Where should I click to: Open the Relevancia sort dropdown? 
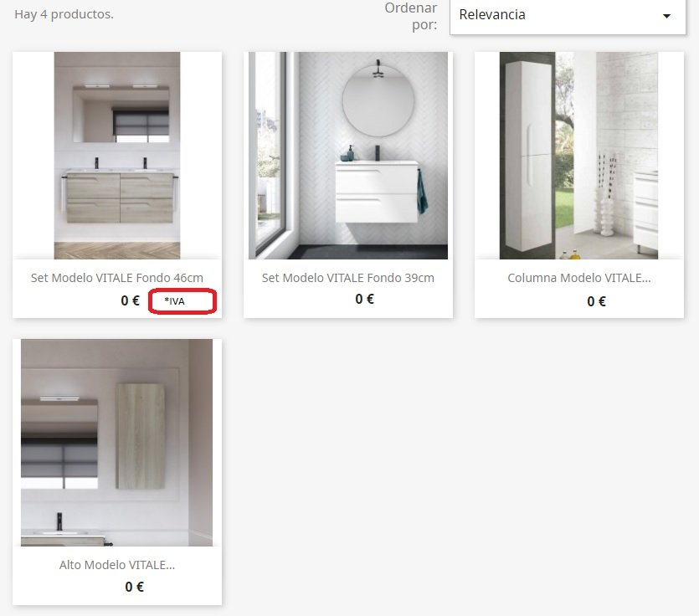568,16
